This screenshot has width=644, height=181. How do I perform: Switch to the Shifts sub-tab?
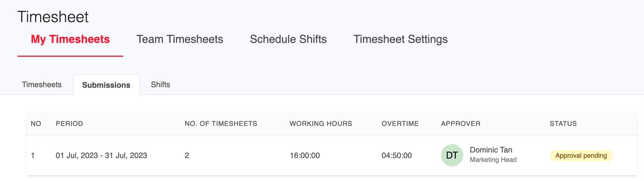161,85
